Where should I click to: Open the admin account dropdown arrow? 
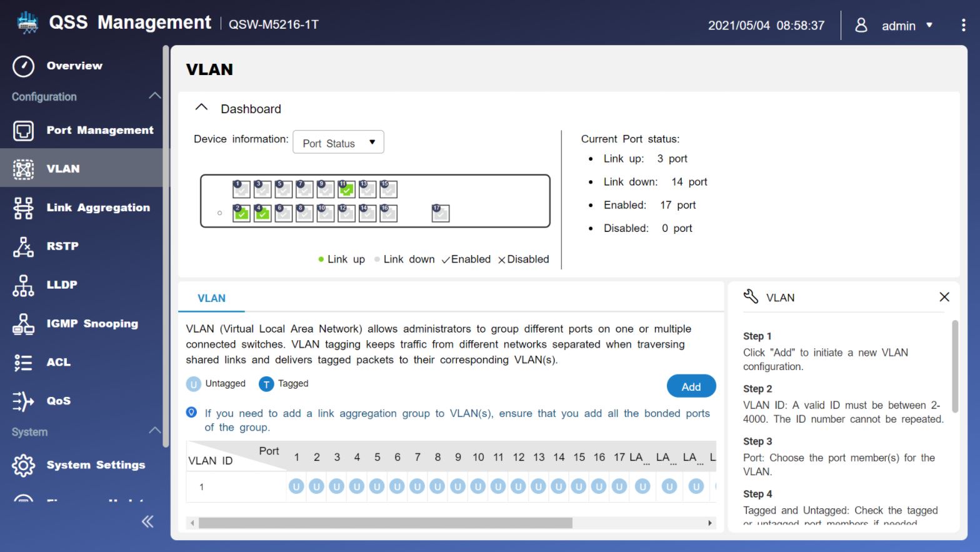(x=929, y=26)
